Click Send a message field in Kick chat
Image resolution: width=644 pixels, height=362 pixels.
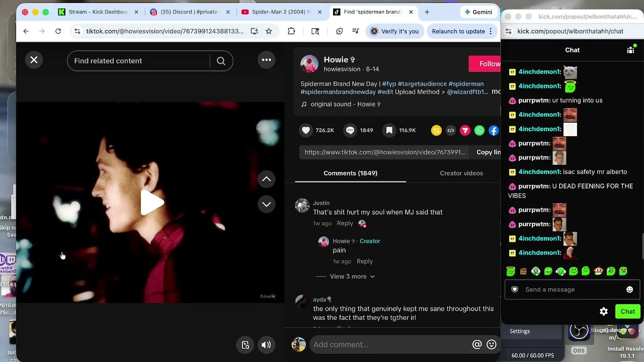tap(572, 290)
